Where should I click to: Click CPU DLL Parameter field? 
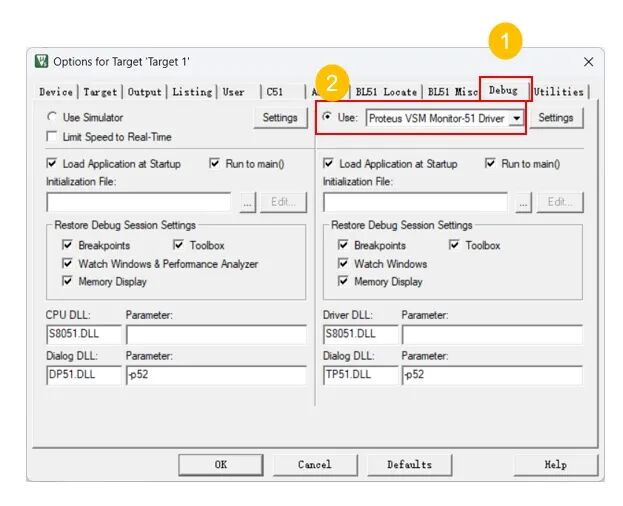[216, 334]
